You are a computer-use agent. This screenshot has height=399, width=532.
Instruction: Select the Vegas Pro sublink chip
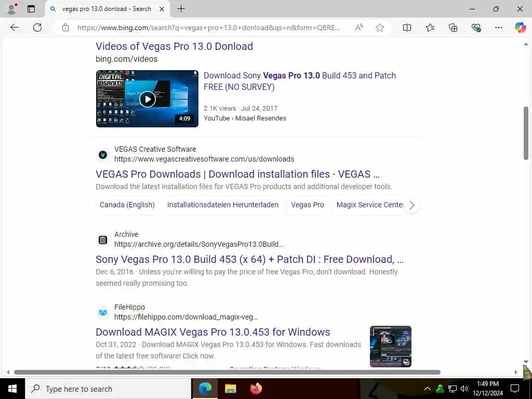click(308, 205)
